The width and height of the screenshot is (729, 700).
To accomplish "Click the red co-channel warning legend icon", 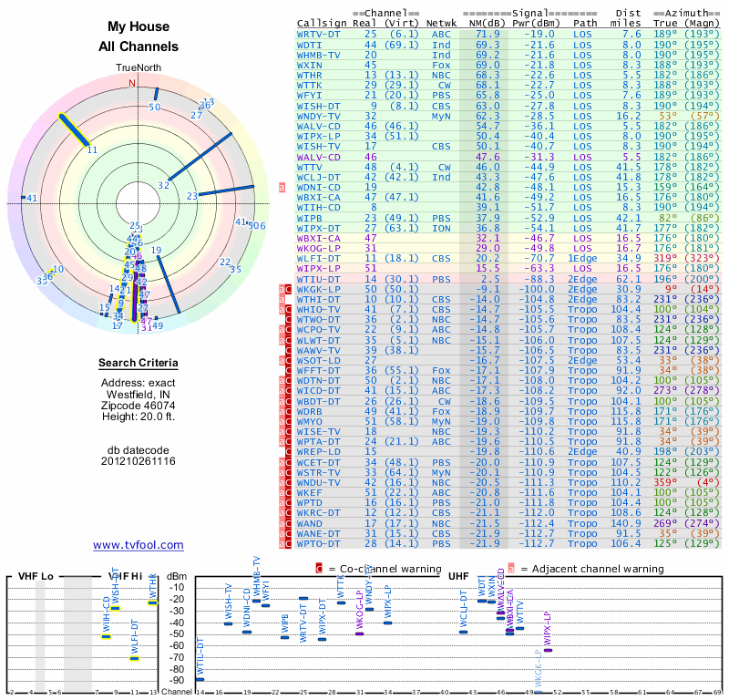I will 319,569.
